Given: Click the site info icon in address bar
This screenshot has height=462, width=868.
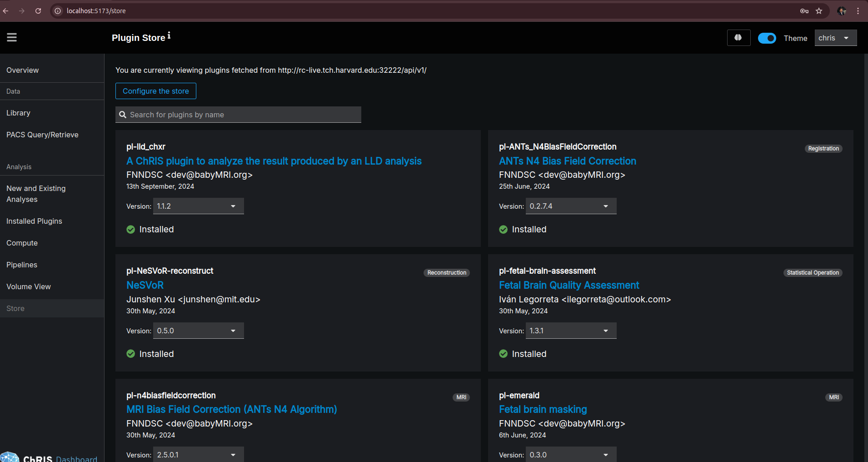Looking at the screenshot, I should [x=58, y=11].
